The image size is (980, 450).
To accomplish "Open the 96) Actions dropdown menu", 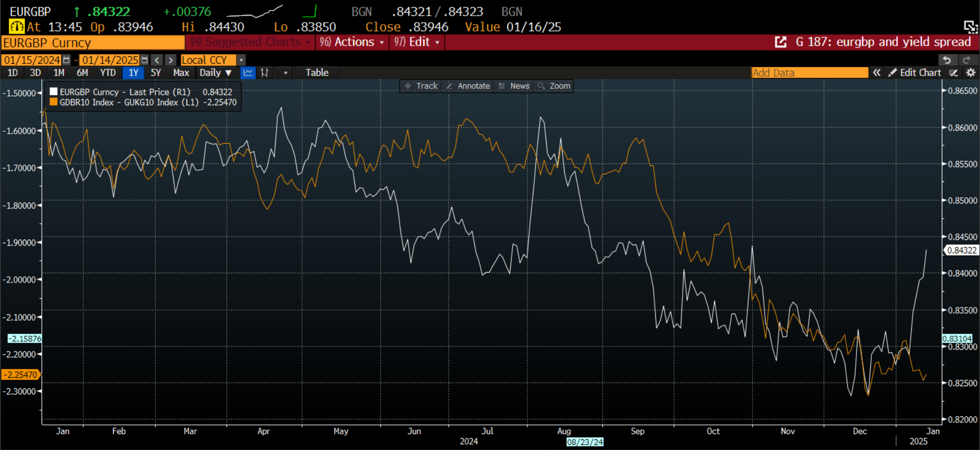I will coord(352,42).
